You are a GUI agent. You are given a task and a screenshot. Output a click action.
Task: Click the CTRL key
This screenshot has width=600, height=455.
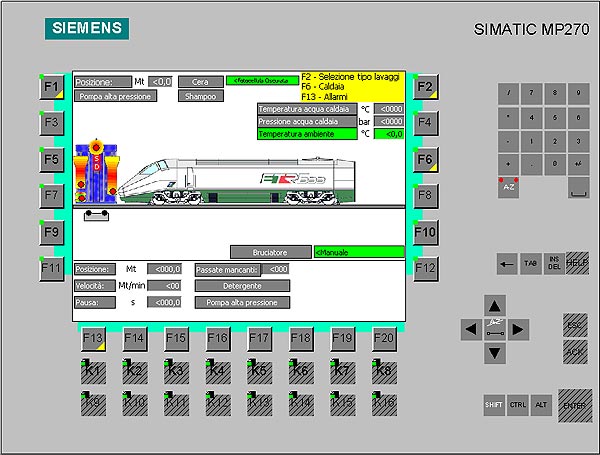(518, 405)
